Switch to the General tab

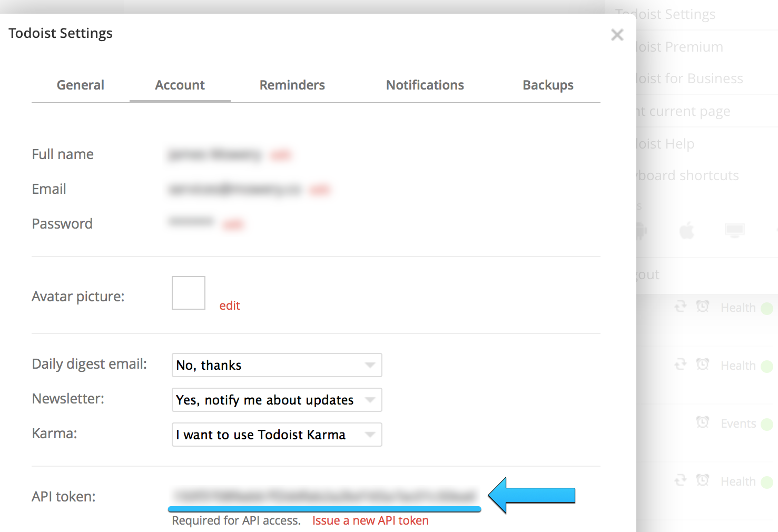pyautogui.click(x=81, y=85)
